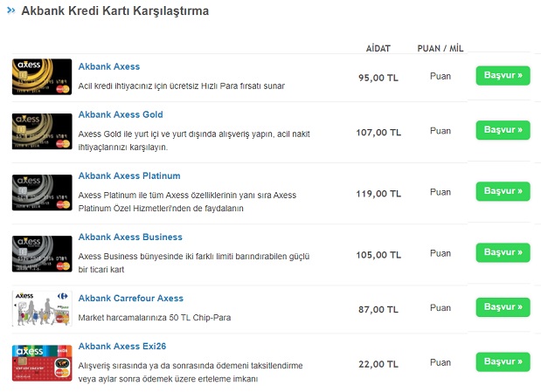Click the Axess Platinum card thumbnail
Viewport: 541px width, 392px height.
42,192
